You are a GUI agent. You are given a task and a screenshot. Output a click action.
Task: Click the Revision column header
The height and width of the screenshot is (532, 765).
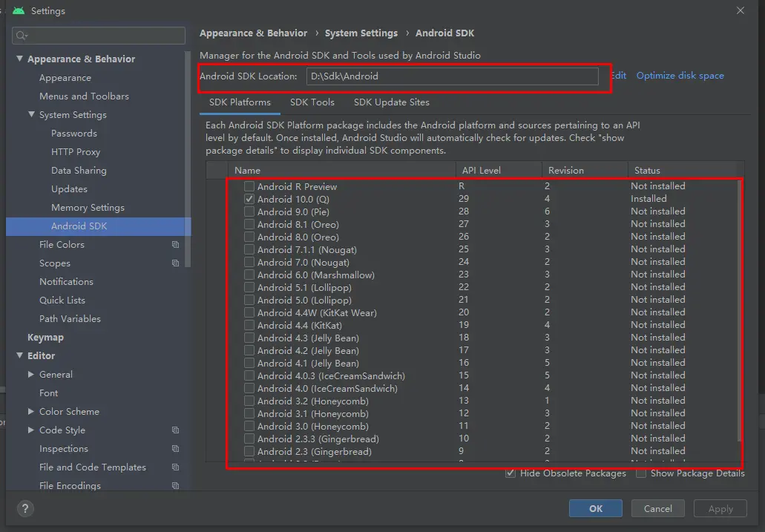pyautogui.click(x=585, y=171)
